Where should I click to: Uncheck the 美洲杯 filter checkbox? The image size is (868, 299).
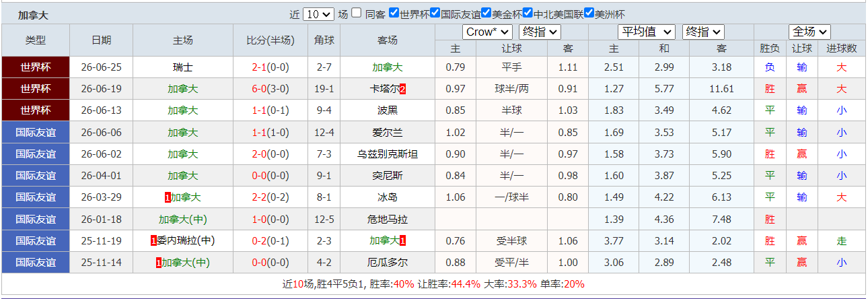589,13
